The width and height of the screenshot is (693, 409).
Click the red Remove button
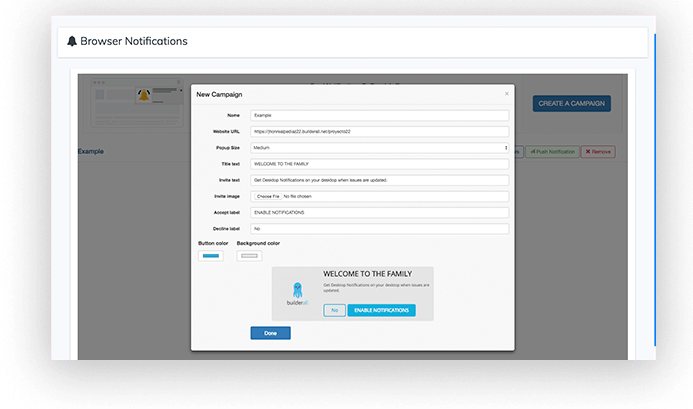pos(598,152)
